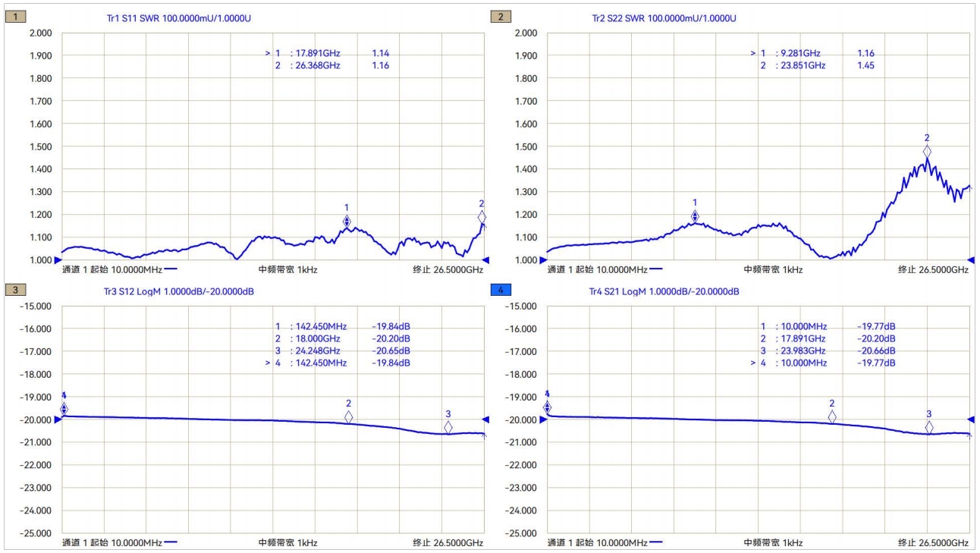
Task: Click the highlighted window 4 badge
Action: pos(501,290)
